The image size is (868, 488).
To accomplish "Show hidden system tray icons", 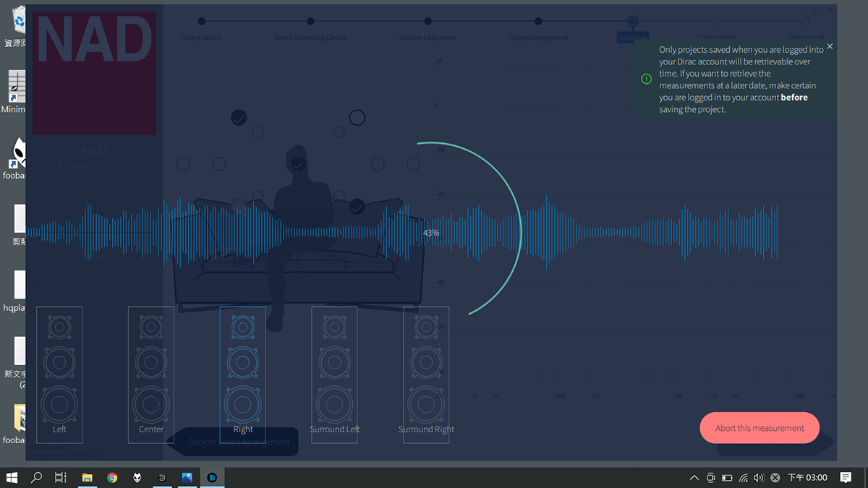I will point(694,477).
